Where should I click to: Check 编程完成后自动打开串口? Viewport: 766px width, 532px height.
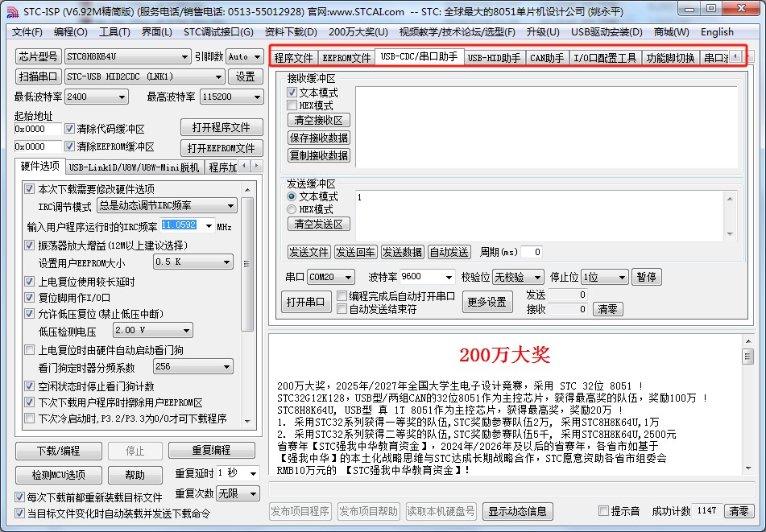[x=342, y=295]
